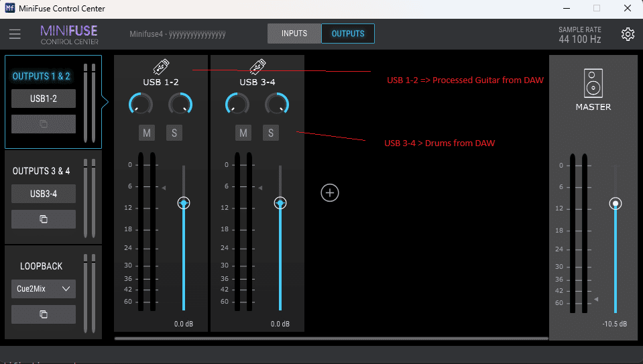Mute the USB 3-4 channel
This screenshot has height=364, width=643.
(243, 133)
